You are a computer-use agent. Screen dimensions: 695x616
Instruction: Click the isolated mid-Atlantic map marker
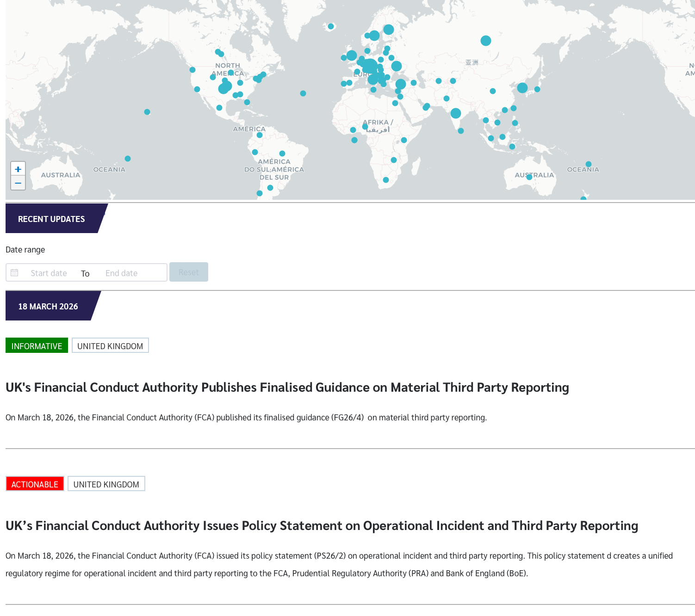click(303, 93)
